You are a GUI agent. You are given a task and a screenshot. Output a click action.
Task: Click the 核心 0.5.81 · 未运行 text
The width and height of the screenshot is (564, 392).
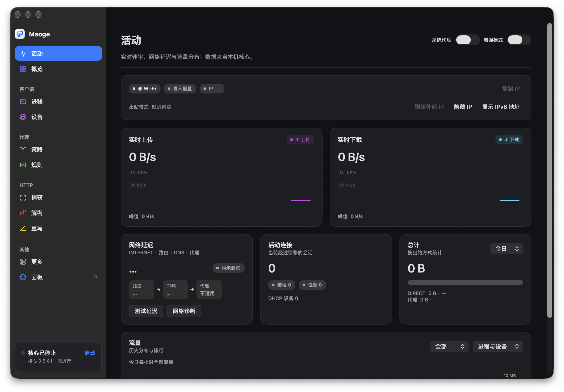coord(49,361)
